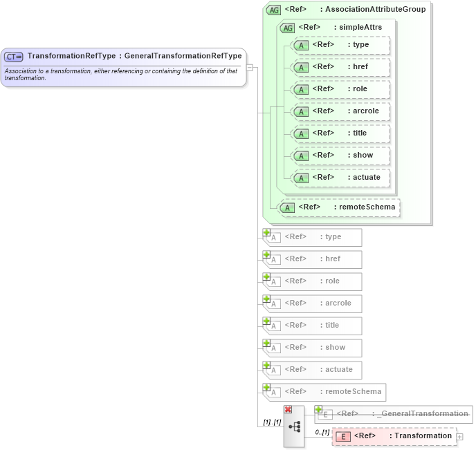The height and width of the screenshot is (450, 476).
Task: Click green plus on greyed remoteSchema attribute
Action: [266, 388]
